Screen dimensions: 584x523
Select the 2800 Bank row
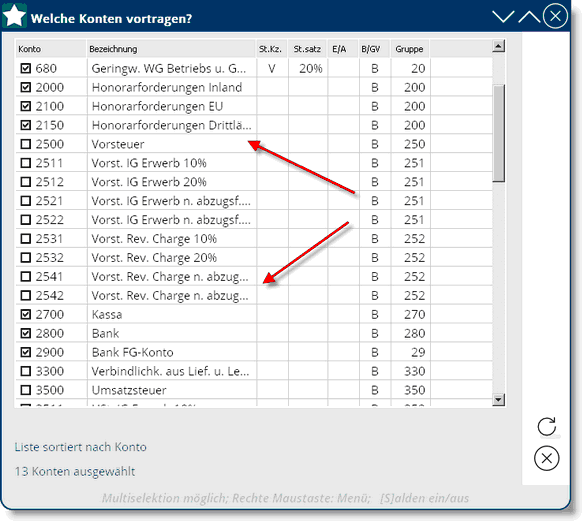point(254,333)
